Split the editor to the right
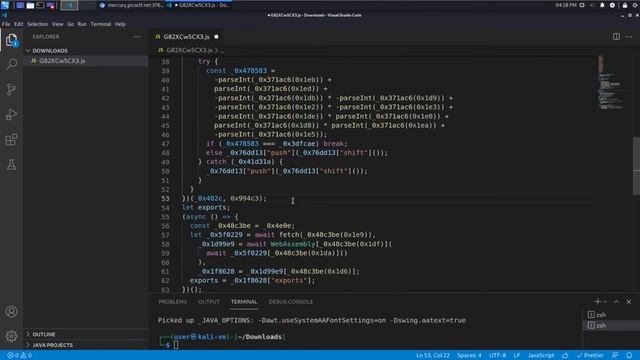This screenshot has height=360, width=640. (x=616, y=37)
